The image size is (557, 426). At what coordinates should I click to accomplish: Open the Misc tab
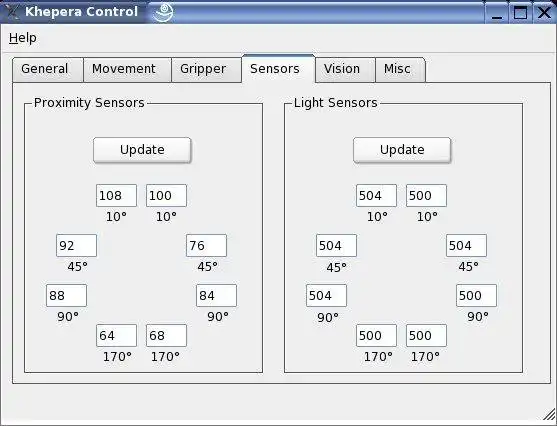pyautogui.click(x=400, y=69)
